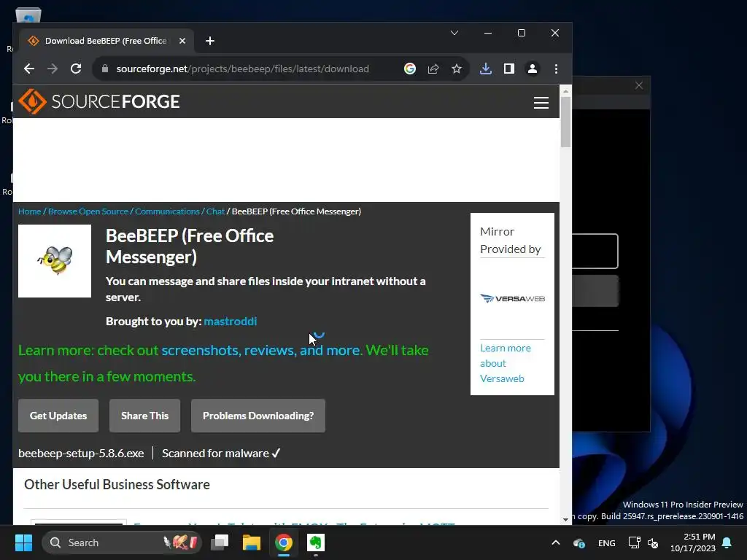Show hidden system tray icons
This screenshot has height=560, width=747.
[555, 542]
